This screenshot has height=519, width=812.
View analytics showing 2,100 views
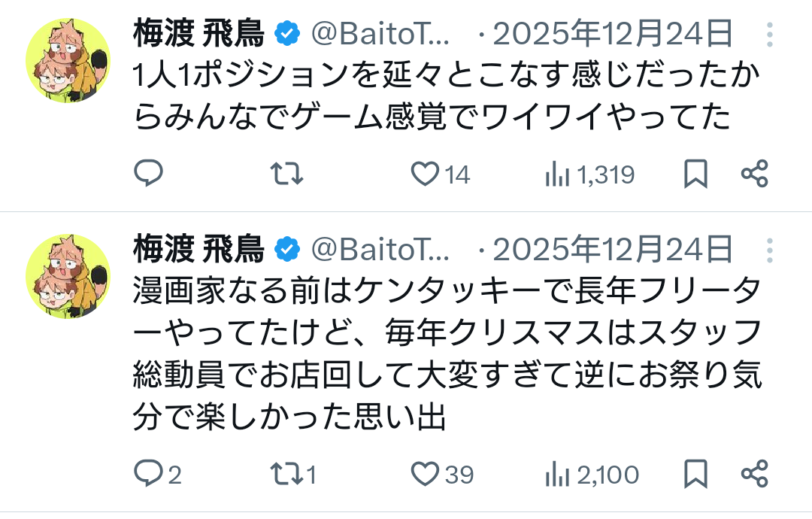point(591,475)
